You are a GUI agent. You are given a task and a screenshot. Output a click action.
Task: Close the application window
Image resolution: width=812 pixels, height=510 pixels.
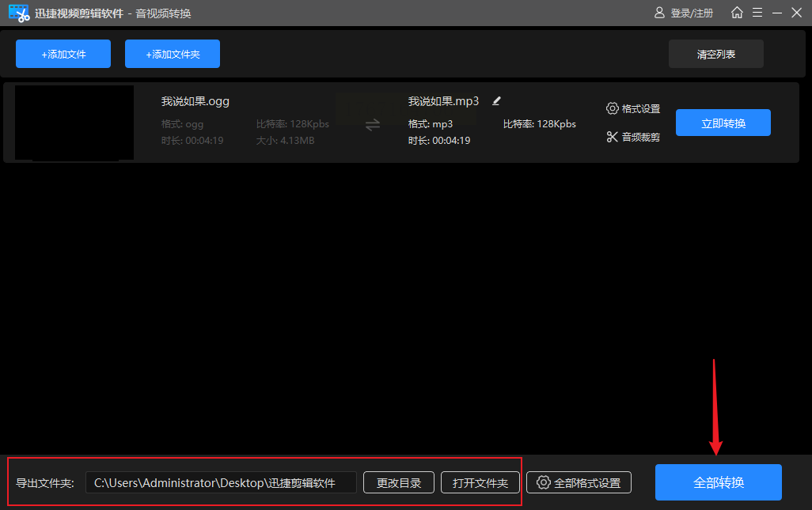(x=796, y=13)
